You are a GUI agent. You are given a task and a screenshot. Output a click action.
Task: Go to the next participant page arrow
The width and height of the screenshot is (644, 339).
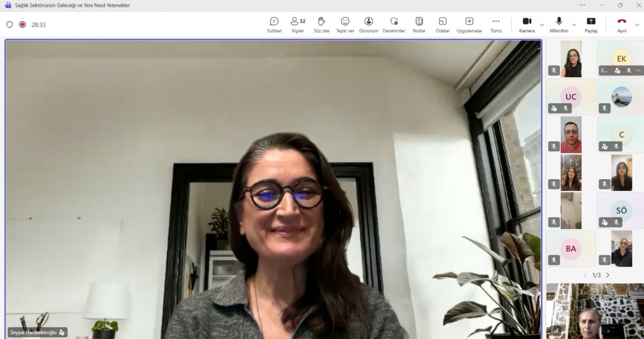click(x=608, y=275)
